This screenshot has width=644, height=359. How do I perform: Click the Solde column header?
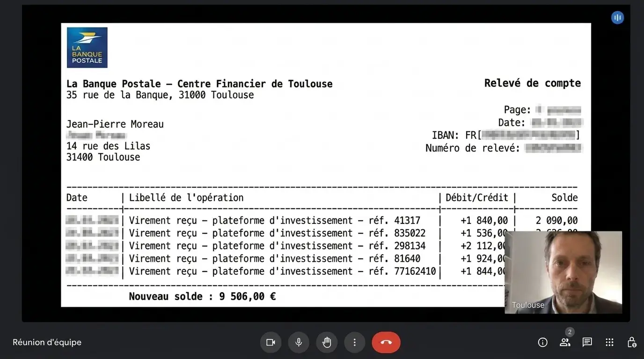pos(564,198)
